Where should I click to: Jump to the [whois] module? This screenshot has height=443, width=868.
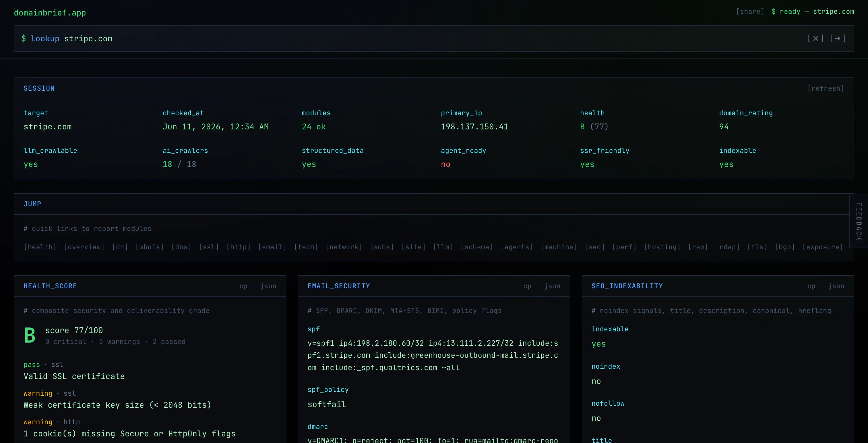click(150, 247)
